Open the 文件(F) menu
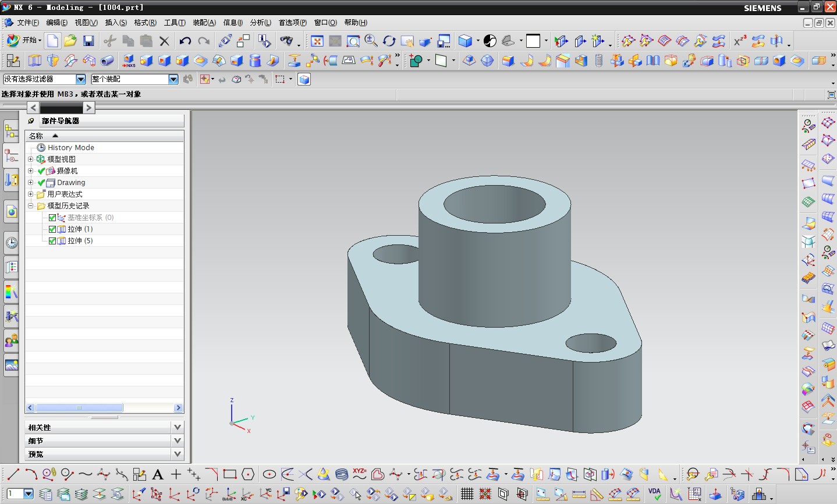The height and width of the screenshot is (504, 837). pyautogui.click(x=28, y=23)
